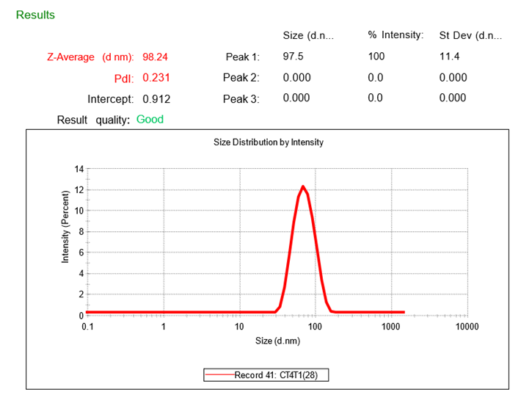Viewport: 532px width, 406px height.
Task: Click the red PdI value 0.231
Action: (156, 77)
